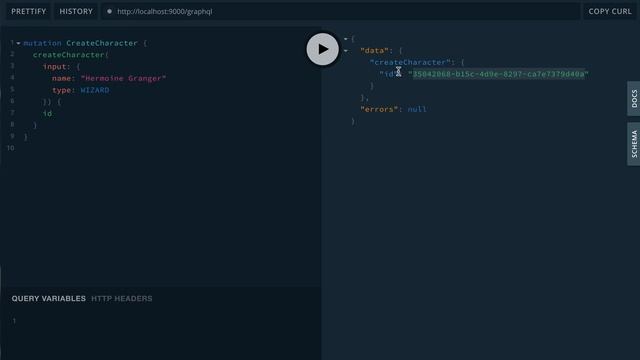
Task: Click the input argument on line 3
Action: point(54,67)
